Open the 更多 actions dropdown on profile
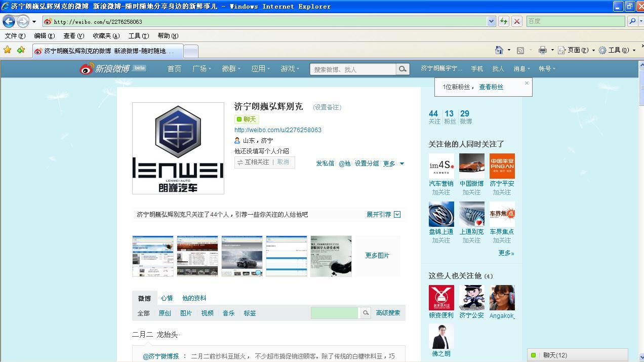This screenshot has width=644, height=362. click(x=393, y=164)
